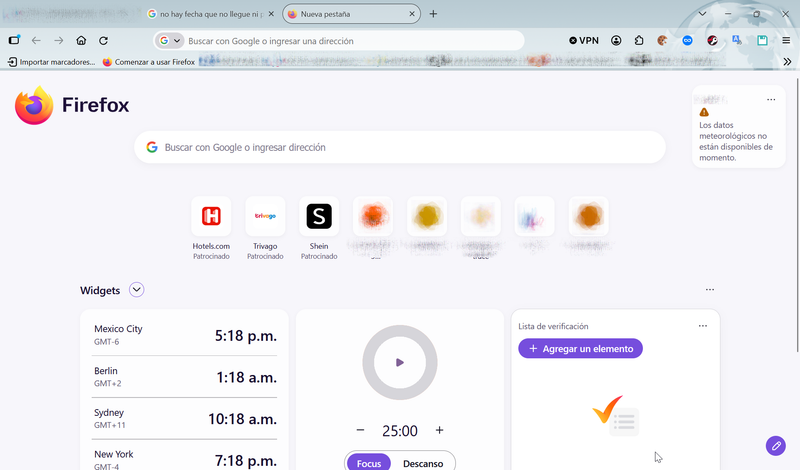Viewport: 800px width, 470px height.
Task: Open a new tab with plus button
Action: coord(433,14)
